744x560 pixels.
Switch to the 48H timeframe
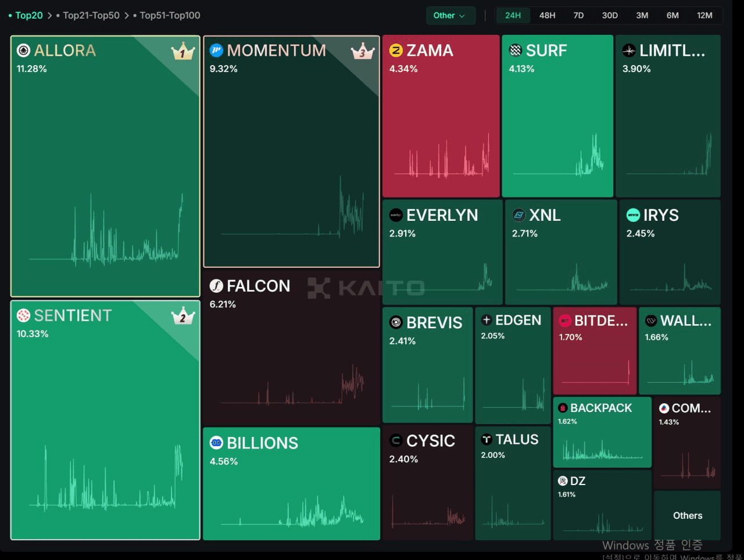(x=547, y=16)
